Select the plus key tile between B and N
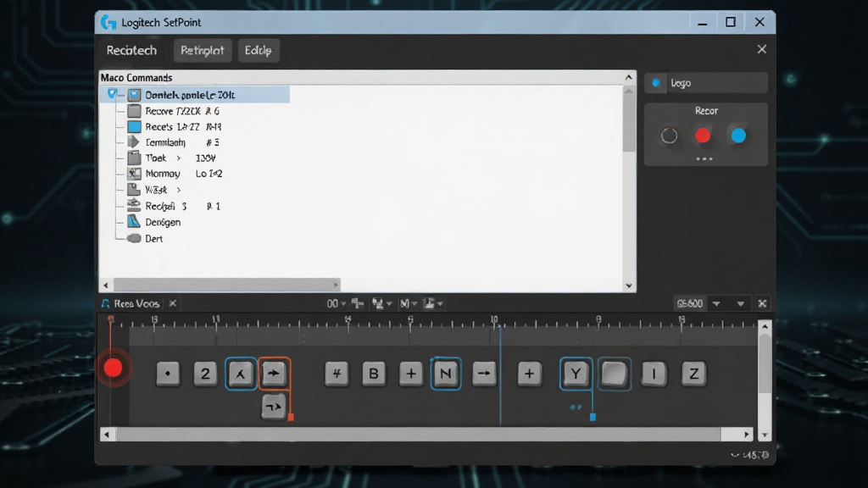Screen dimensions: 868x488 point(411,374)
